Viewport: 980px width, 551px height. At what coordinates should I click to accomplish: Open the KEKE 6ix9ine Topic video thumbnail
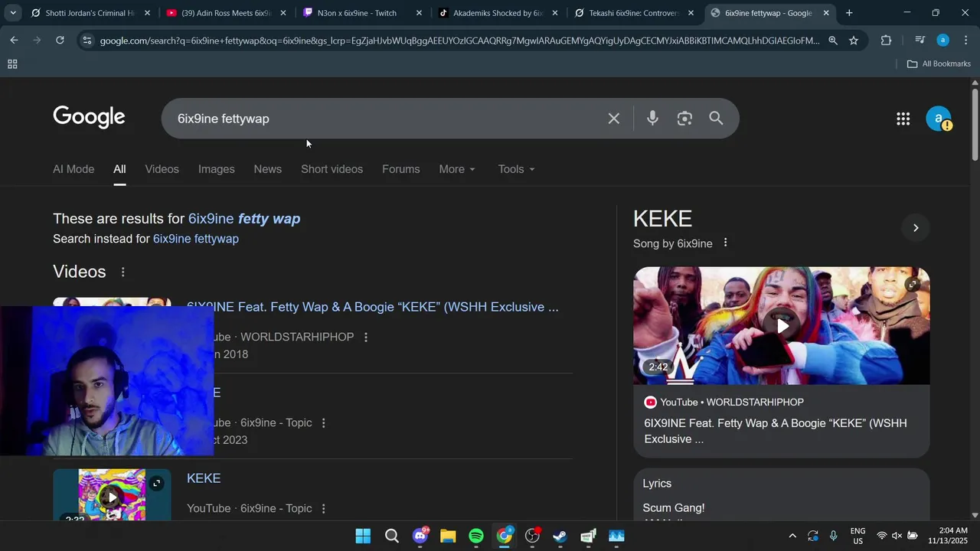(112, 495)
